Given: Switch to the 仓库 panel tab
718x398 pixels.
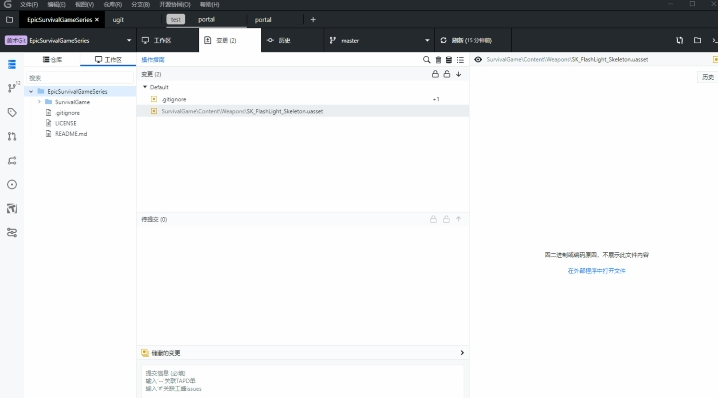Looking at the screenshot, I should [52, 60].
